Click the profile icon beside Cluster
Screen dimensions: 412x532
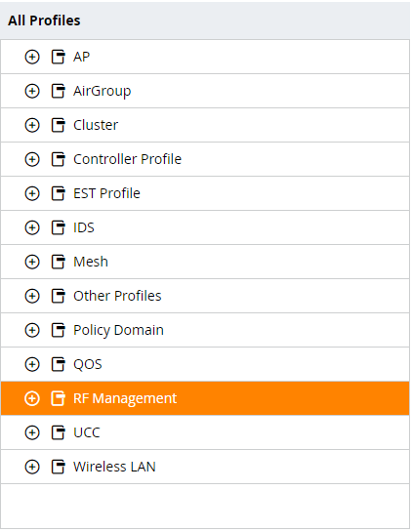58,125
